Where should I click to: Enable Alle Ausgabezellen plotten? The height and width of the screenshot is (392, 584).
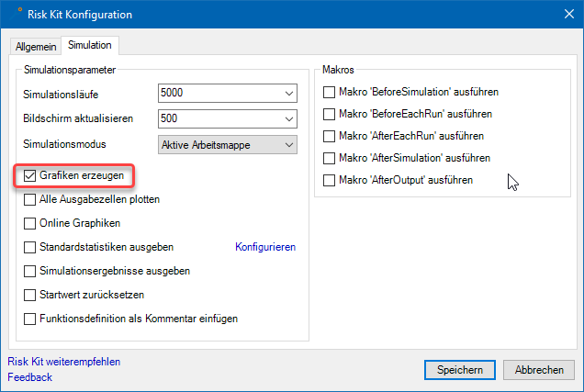click(29, 199)
